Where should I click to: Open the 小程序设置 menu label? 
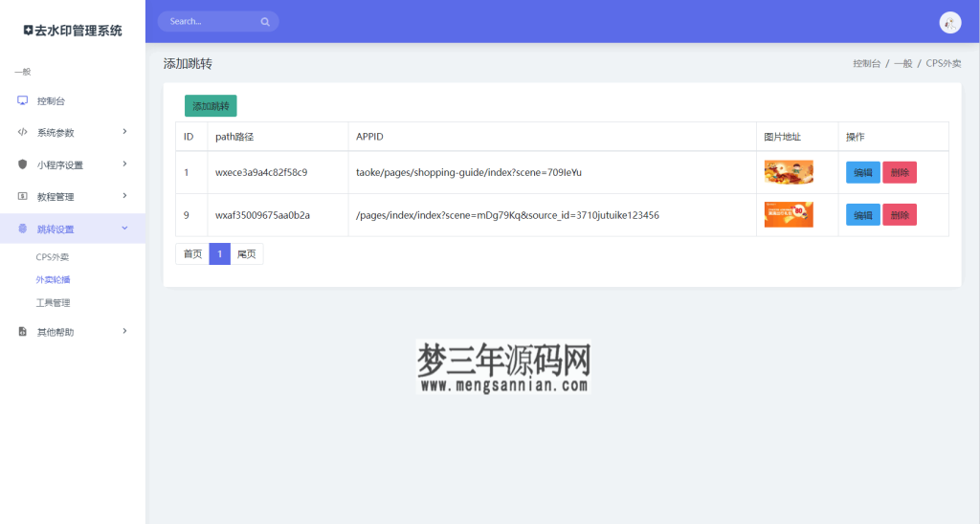click(60, 164)
